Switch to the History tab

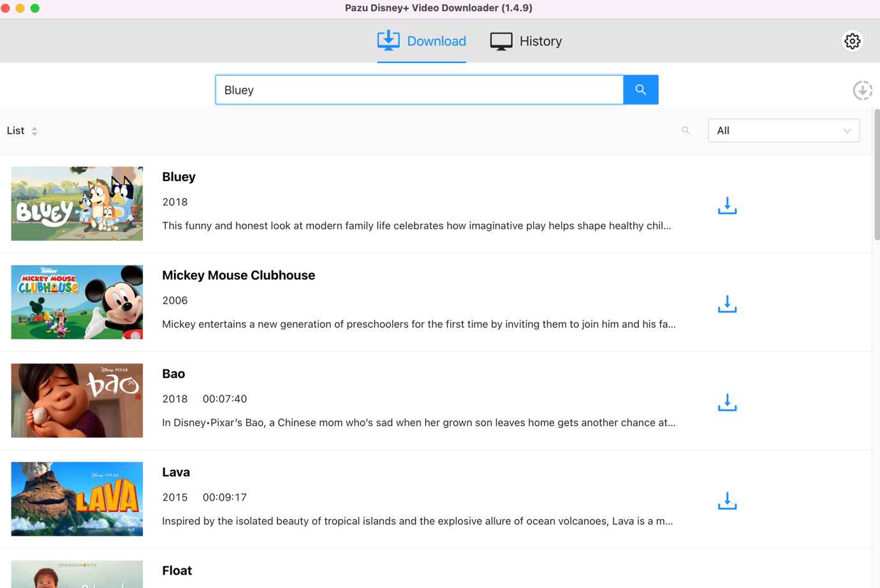pyautogui.click(x=526, y=41)
